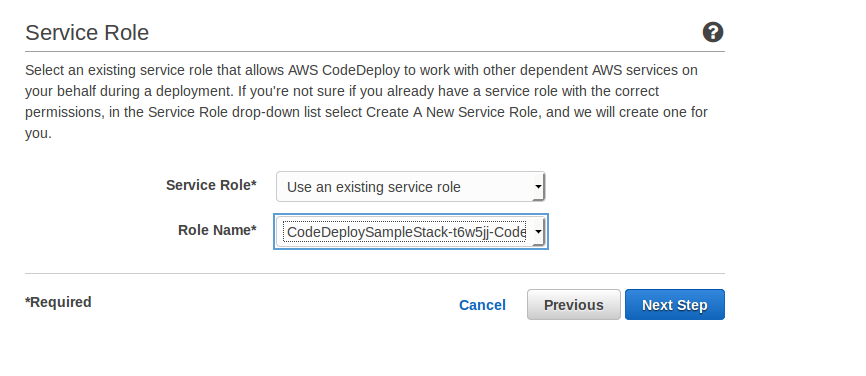Open the help question mark icon
The width and height of the screenshot is (866, 376).
[x=712, y=32]
